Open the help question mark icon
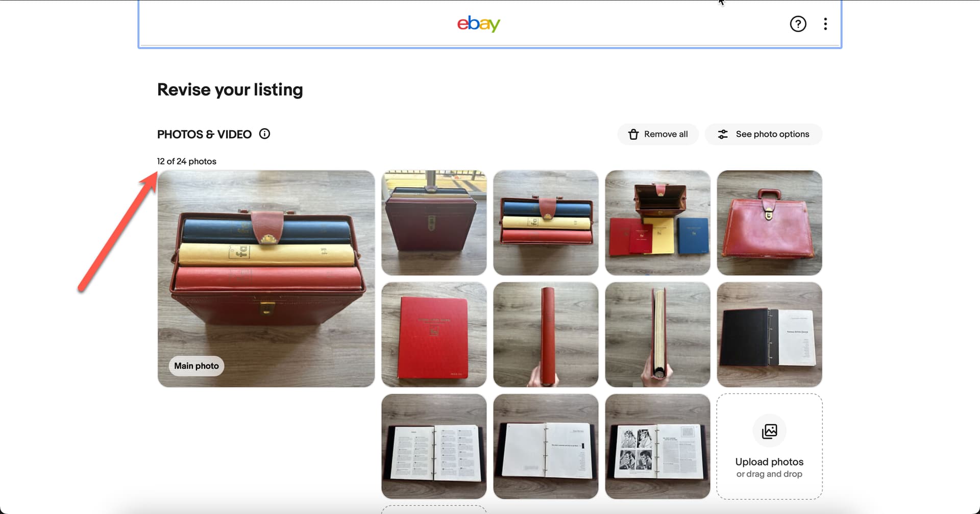This screenshot has width=980, height=514. [798, 24]
